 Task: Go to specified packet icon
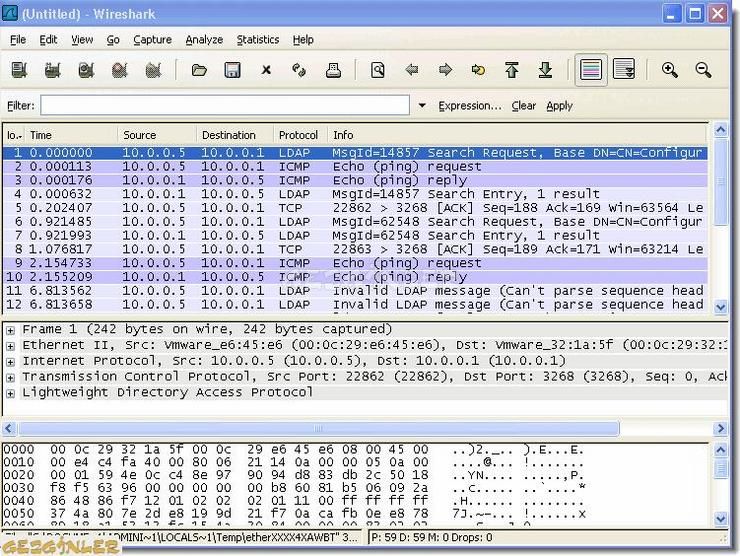[x=478, y=70]
